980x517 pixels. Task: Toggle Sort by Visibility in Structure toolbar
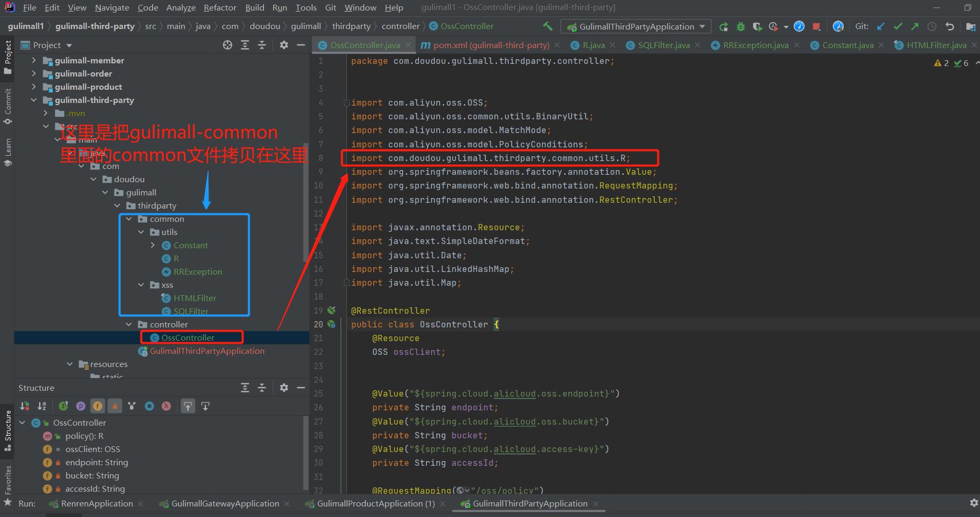pos(25,406)
